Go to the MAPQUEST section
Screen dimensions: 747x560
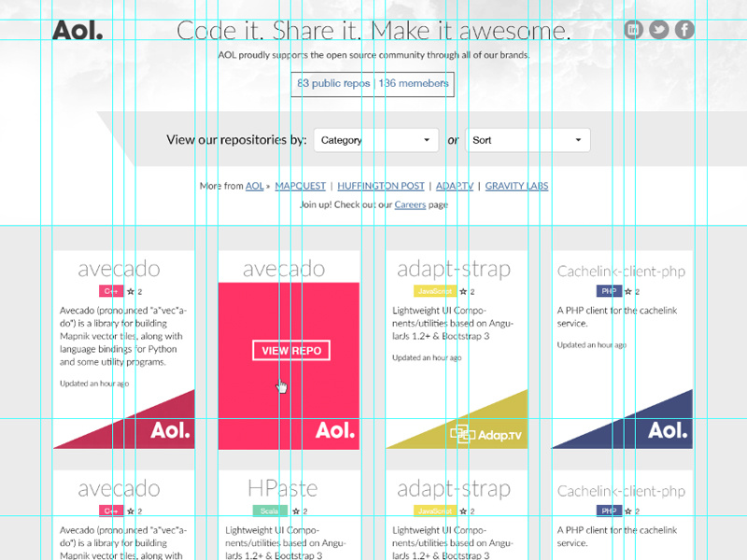pos(300,186)
